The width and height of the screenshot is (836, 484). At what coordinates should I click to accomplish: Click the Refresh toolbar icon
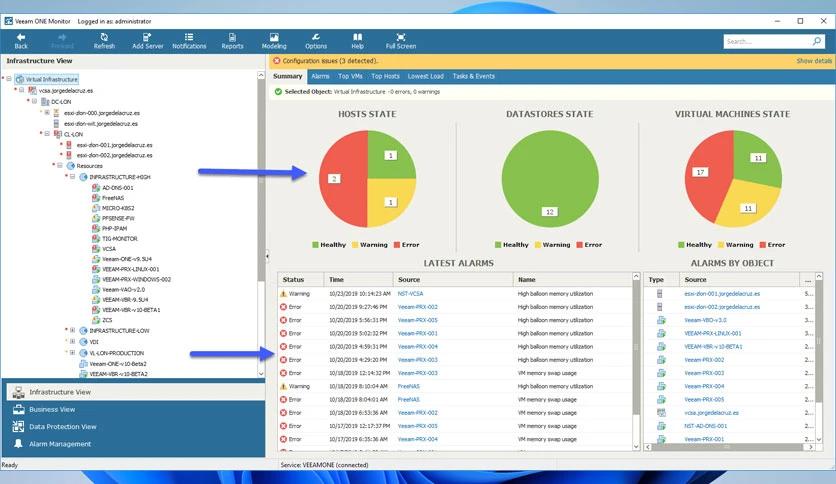[104, 41]
